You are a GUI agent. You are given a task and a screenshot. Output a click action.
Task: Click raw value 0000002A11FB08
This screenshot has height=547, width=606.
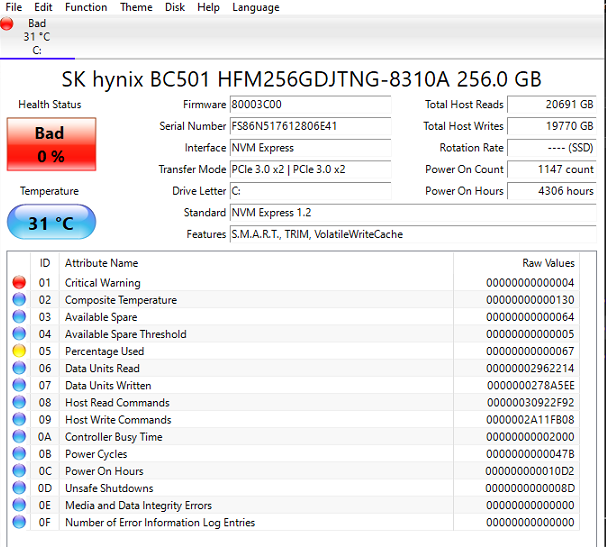coord(530,420)
